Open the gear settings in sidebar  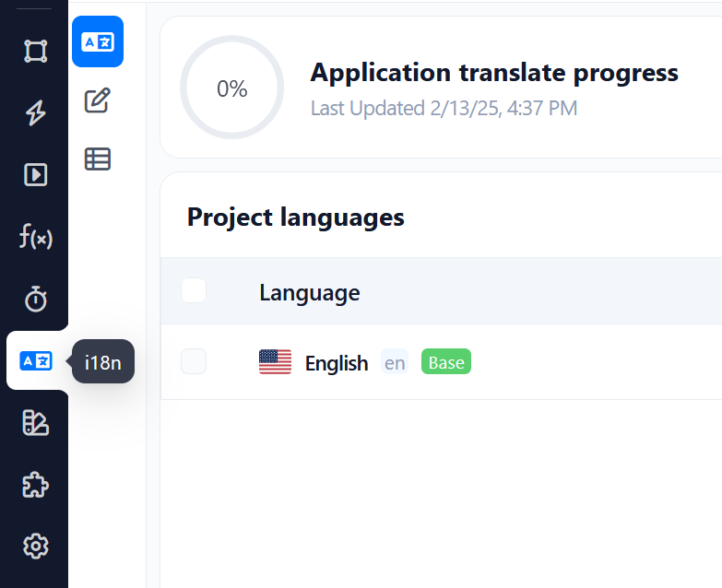click(x=35, y=547)
